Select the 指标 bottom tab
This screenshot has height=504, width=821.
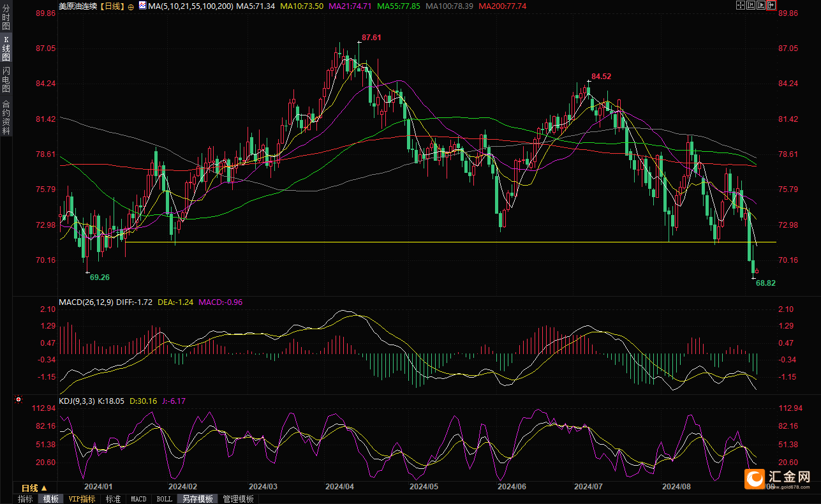pyautogui.click(x=26, y=499)
